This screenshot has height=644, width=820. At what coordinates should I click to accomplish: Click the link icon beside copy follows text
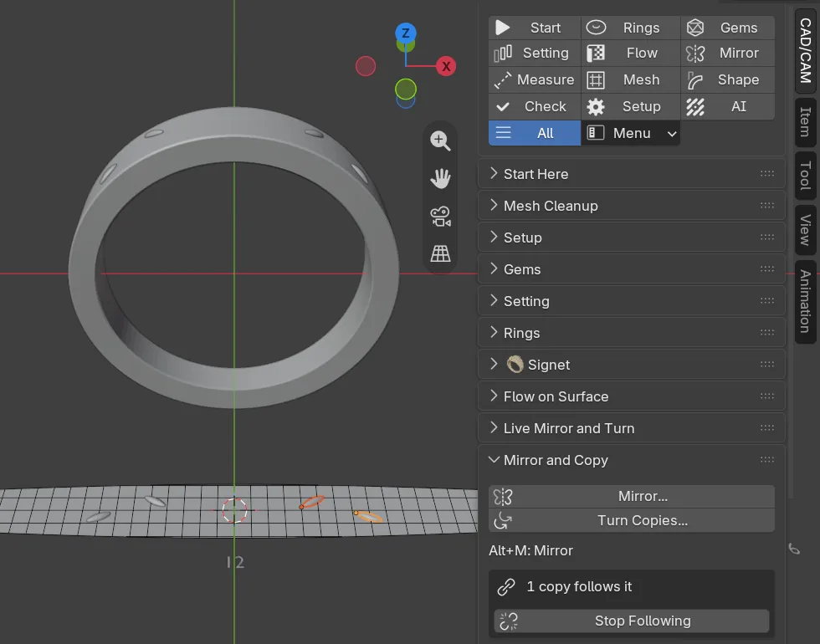point(505,587)
